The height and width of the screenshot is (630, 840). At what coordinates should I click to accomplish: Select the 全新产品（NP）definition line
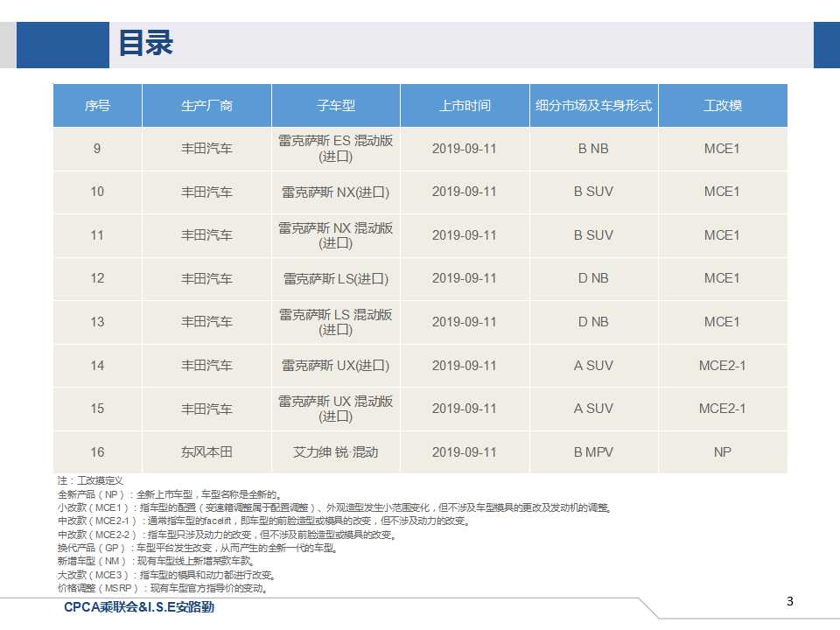click(x=170, y=493)
